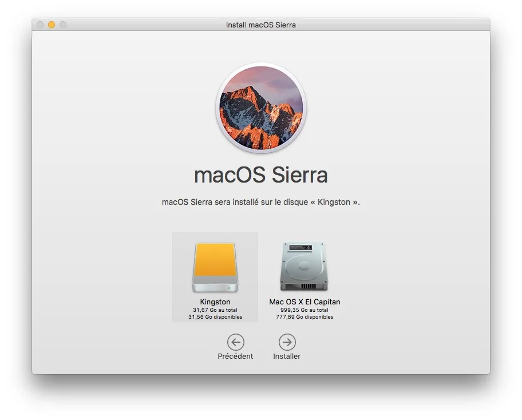
Task: Click the macOS Sierra mountain logo icon
Action: [x=261, y=107]
